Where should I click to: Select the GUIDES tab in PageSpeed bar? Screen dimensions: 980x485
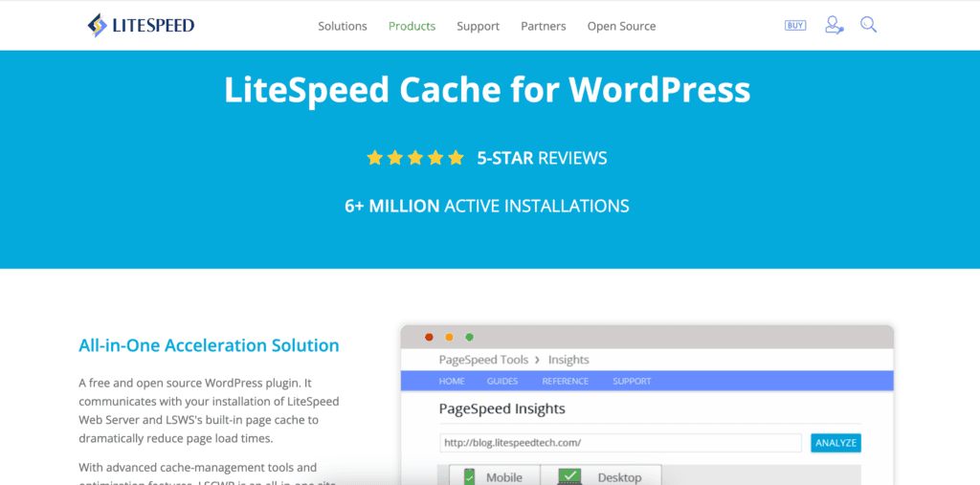pos(502,382)
